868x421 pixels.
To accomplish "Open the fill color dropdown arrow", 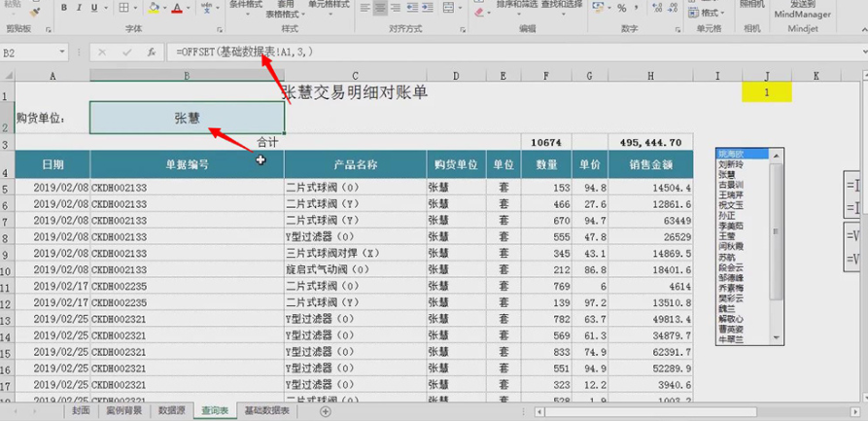I will coord(165,8).
